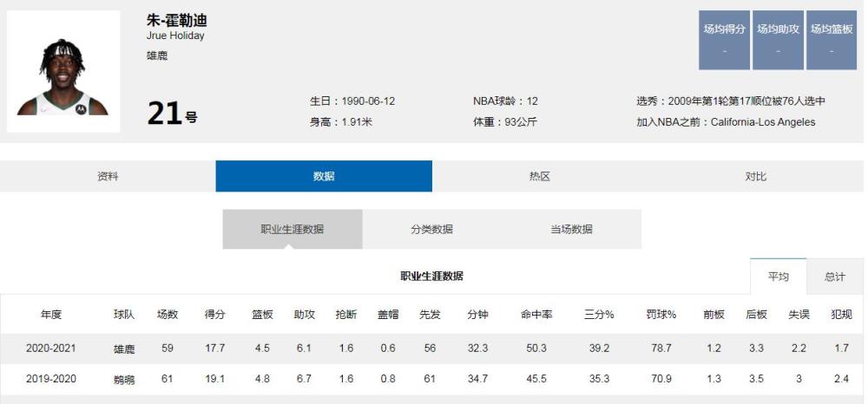Click the 34.7 minutes value
The width and height of the screenshot is (868, 404).
click(x=477, y=379)
